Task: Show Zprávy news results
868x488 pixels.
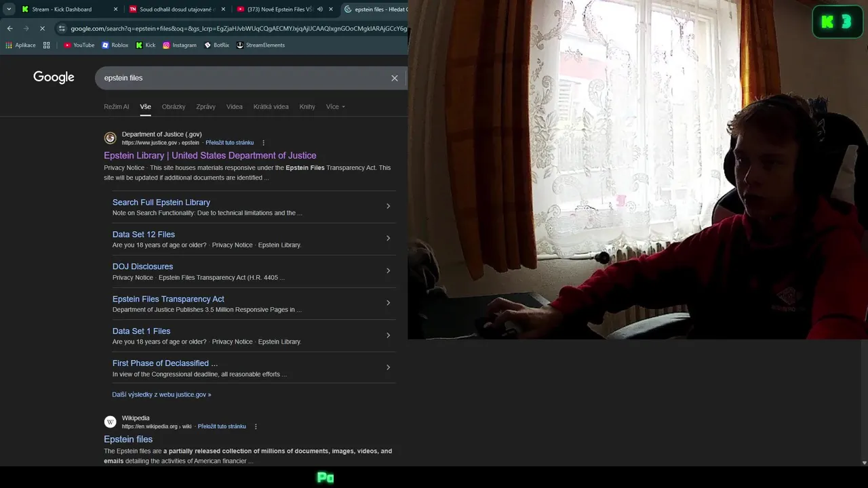Action: pos(205,106)
